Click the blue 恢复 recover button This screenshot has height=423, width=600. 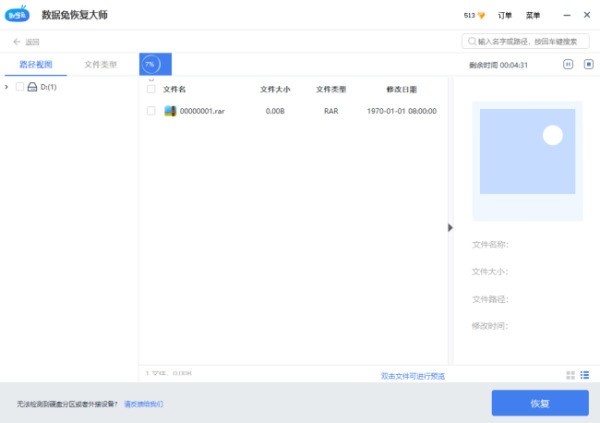click(539, 403)
